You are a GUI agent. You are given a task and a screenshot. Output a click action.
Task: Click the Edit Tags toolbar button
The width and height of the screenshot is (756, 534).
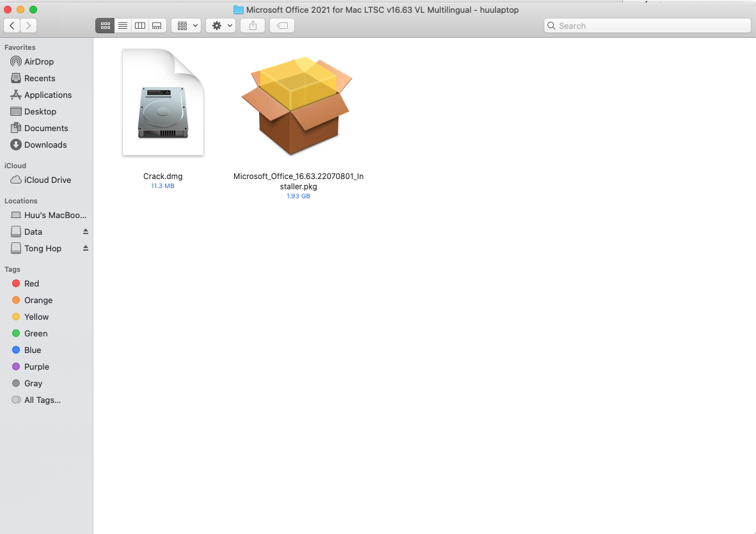pos(282,26)
